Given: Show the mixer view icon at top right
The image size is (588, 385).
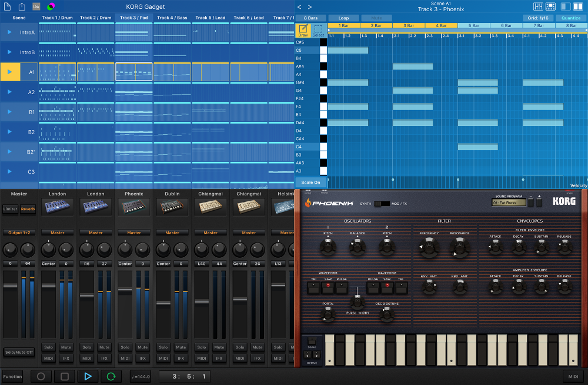Looking at the screenshot, I should coord(538,6).
